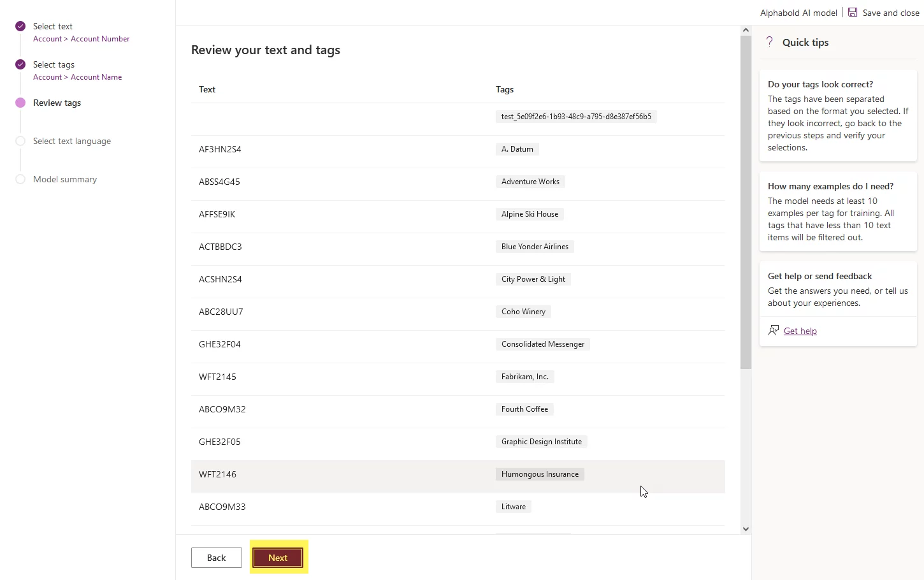Click the Quick tips question mark icon
This screenshot has height=580, width=924.
click(770, 42)
